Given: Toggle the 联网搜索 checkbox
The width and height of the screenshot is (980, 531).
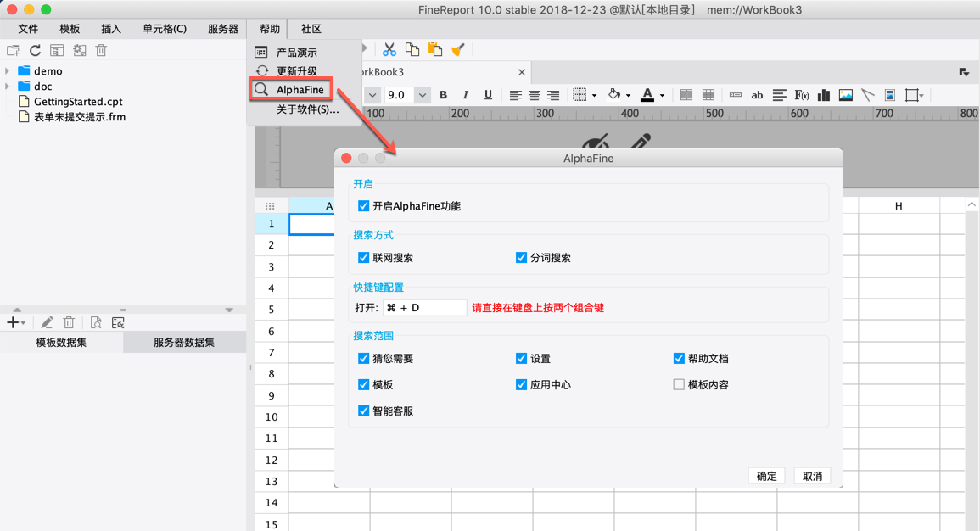Looking at the screenshot, I should click(x=363, y=257).
